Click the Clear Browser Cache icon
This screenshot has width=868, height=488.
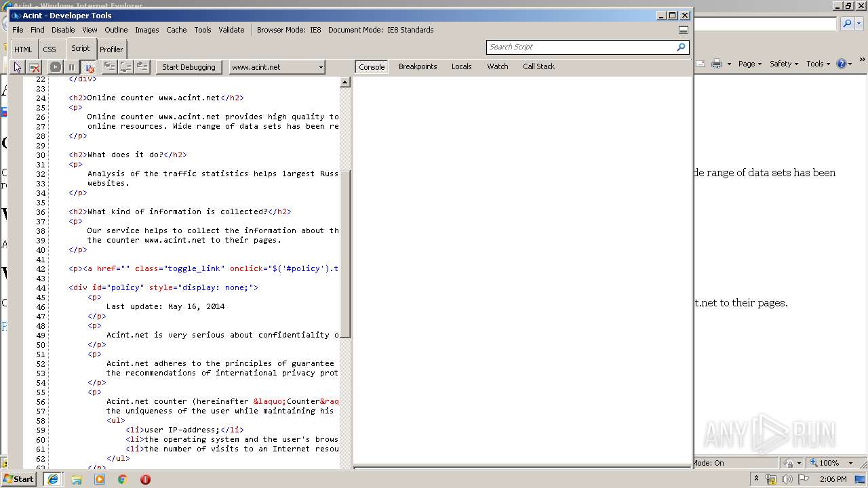(x=35, y=67)
